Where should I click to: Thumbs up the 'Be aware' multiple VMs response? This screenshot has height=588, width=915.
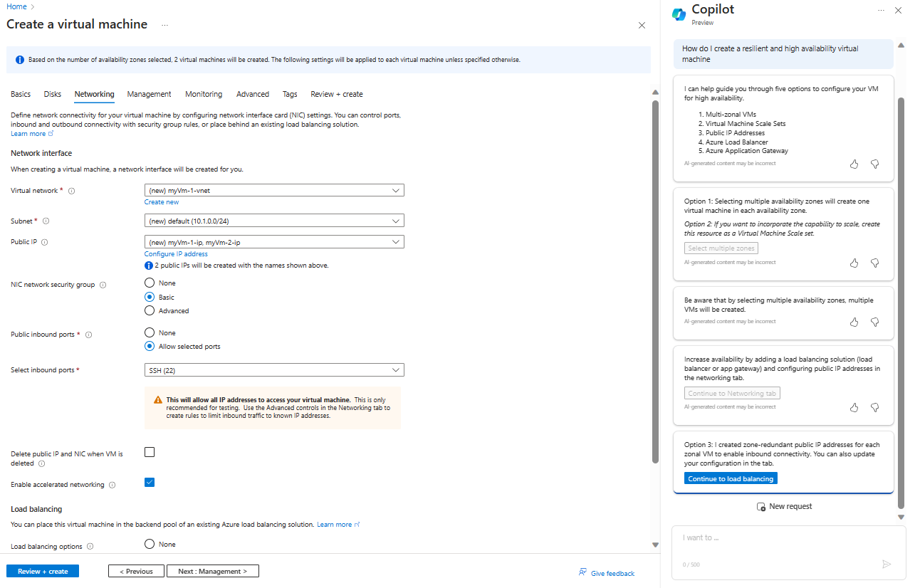click(x=854, y=322)
